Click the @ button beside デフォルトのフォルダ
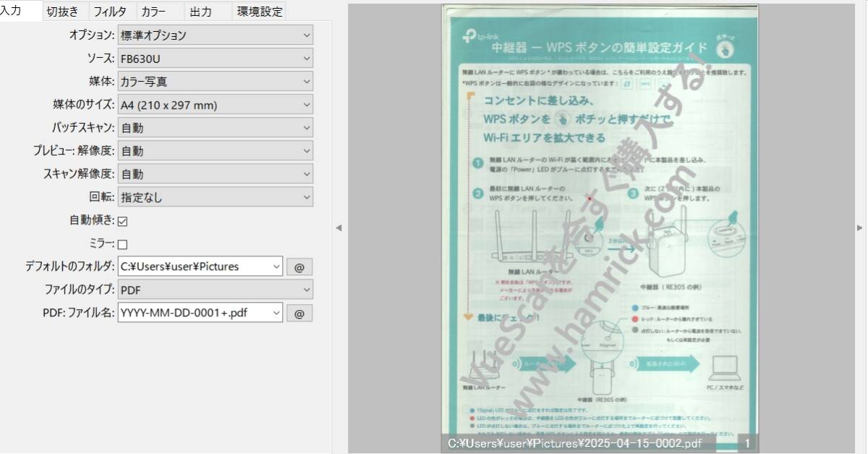Viewport: 868px width, 454px height. tap(299, 266)
